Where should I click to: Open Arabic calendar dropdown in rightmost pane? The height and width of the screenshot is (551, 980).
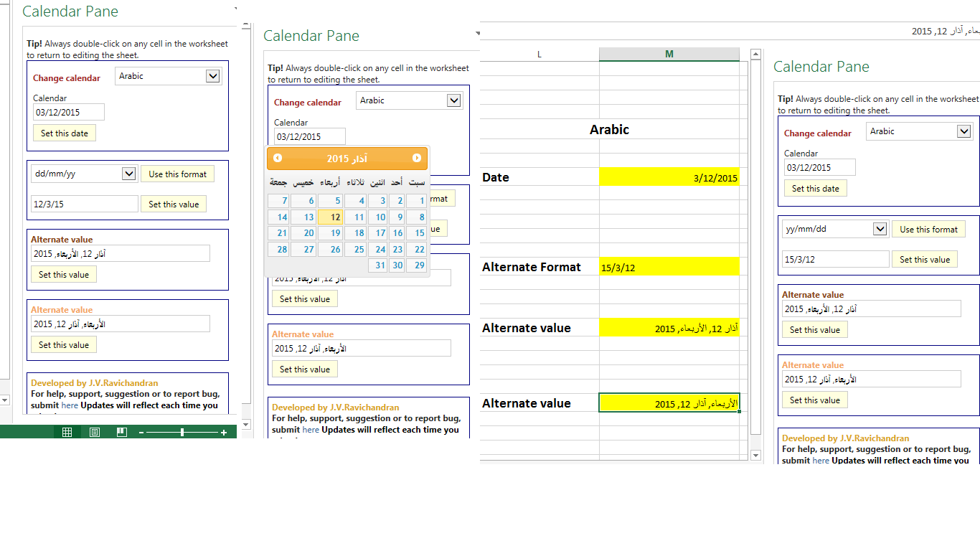964,131
